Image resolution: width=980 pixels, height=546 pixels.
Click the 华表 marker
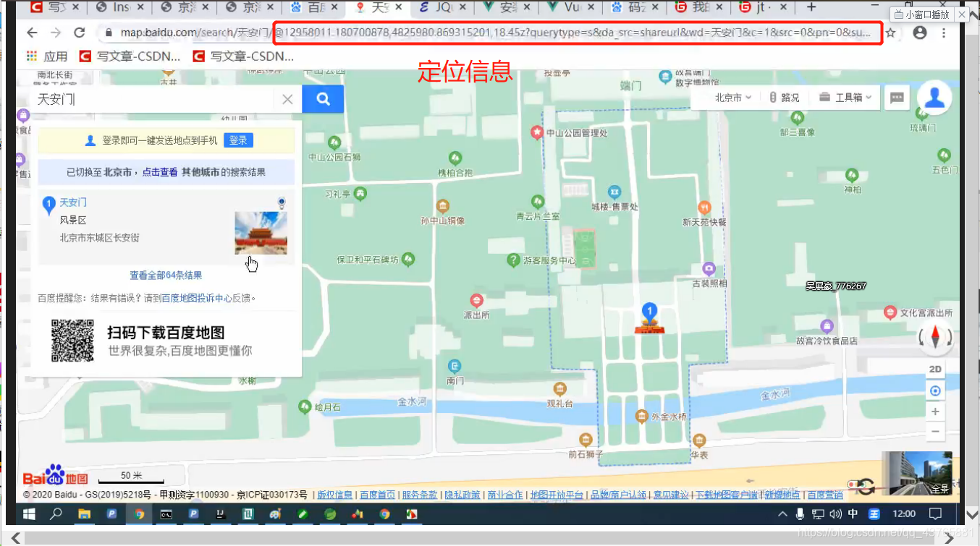698,440
